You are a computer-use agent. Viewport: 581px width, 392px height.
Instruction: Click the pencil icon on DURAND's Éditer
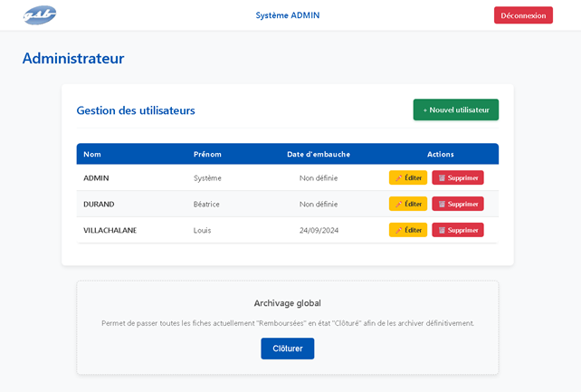point(398,205)
